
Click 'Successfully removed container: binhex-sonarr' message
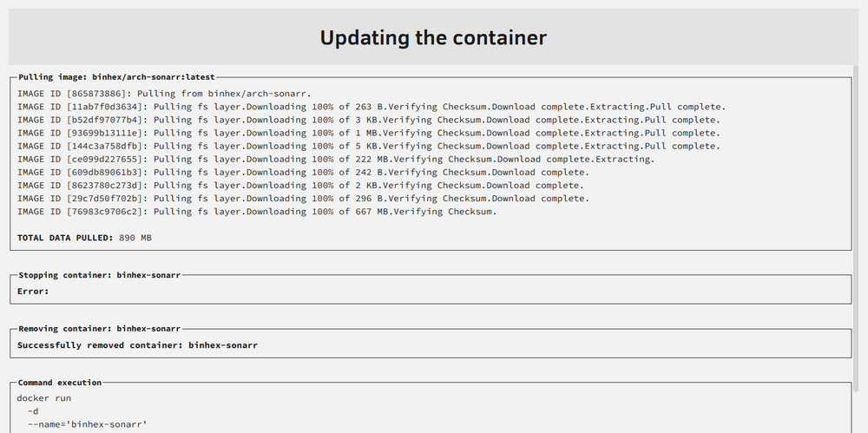(137, 345)
